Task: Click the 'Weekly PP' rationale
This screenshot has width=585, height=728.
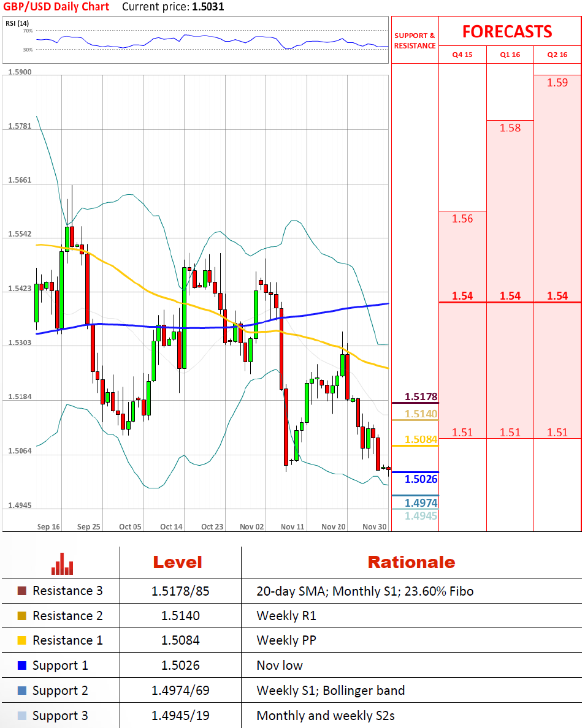Action: coord(286,640)
